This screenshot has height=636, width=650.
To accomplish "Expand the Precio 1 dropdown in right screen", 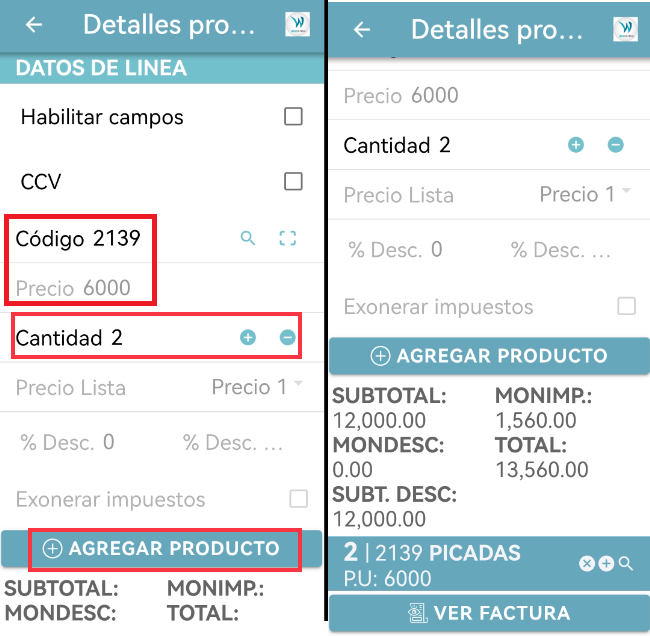I will click(585, 194).
